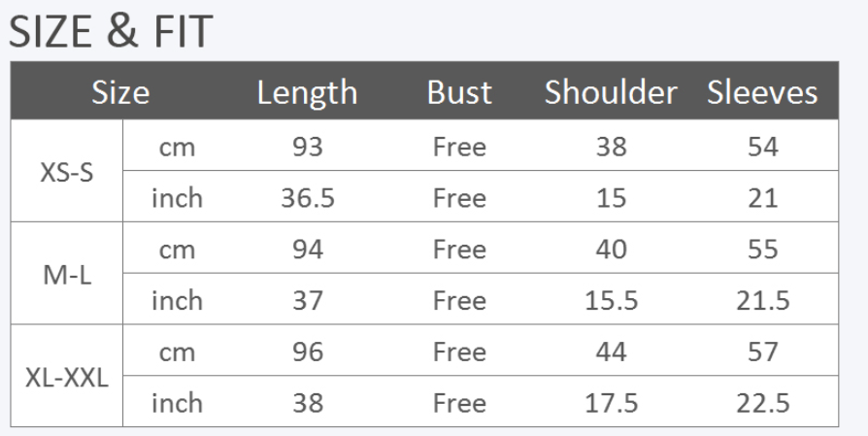
Task: Click the XL-XXL shoulder value 17.5
Action: coord(611,403)
